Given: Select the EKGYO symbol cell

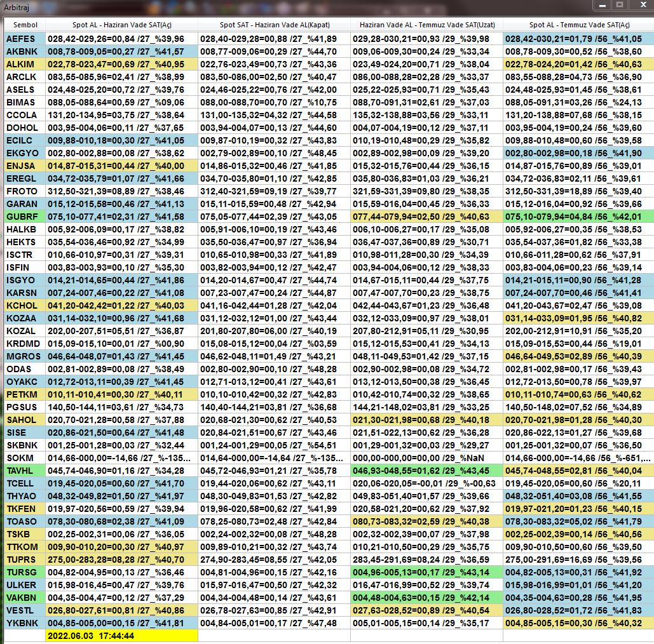Looking at the screenshot, I should pyautogui.click(x=25, y=154).
